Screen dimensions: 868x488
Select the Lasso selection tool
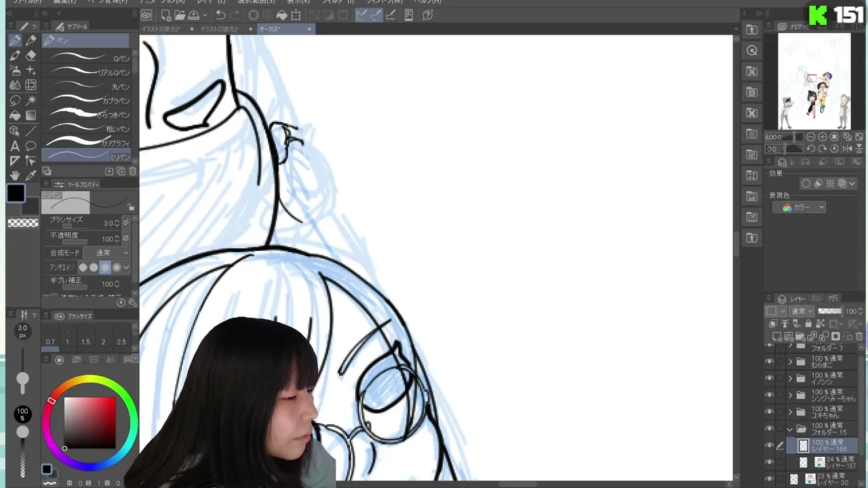pos(15,100)
